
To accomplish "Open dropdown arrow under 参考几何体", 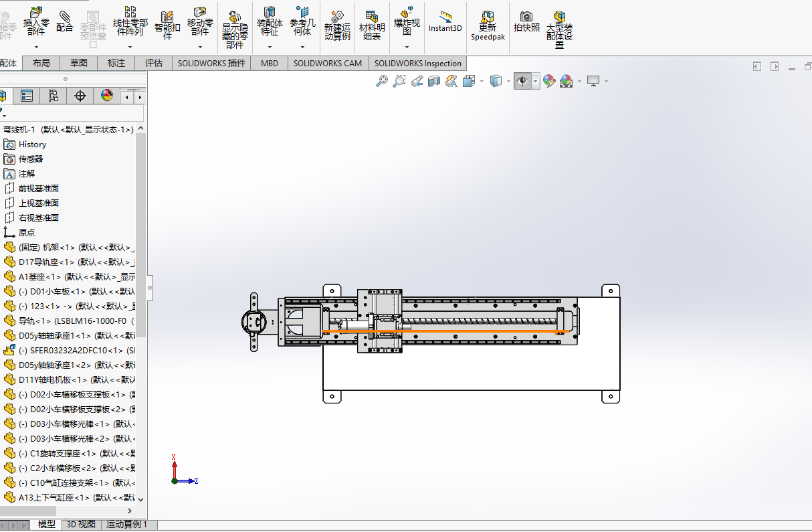I will click(x=302, y=48).
